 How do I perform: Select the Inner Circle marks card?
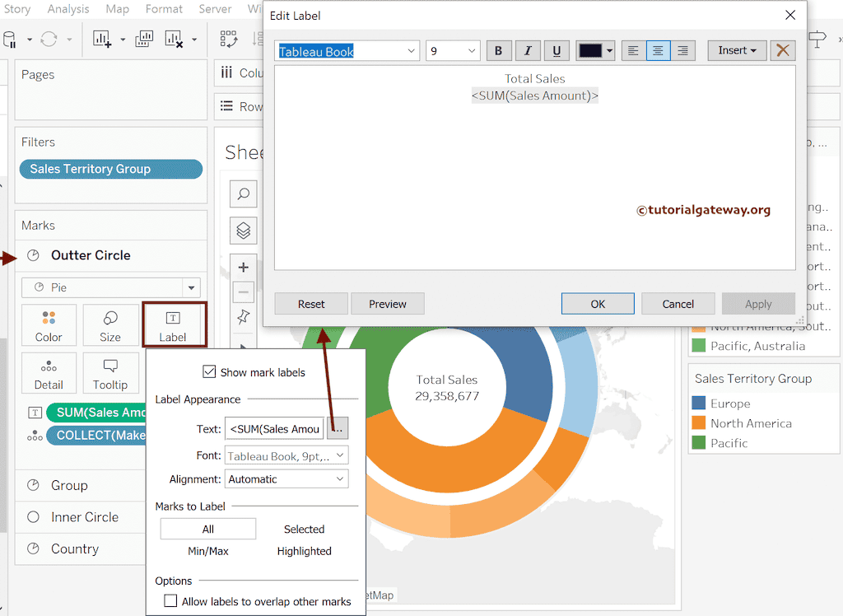click(x=81, y=517)
